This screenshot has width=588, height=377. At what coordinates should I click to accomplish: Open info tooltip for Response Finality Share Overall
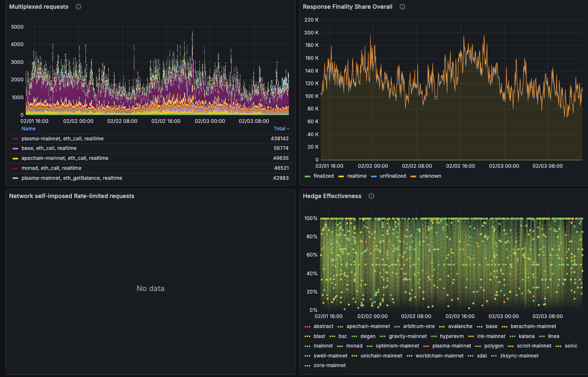[x=402, y=7]
